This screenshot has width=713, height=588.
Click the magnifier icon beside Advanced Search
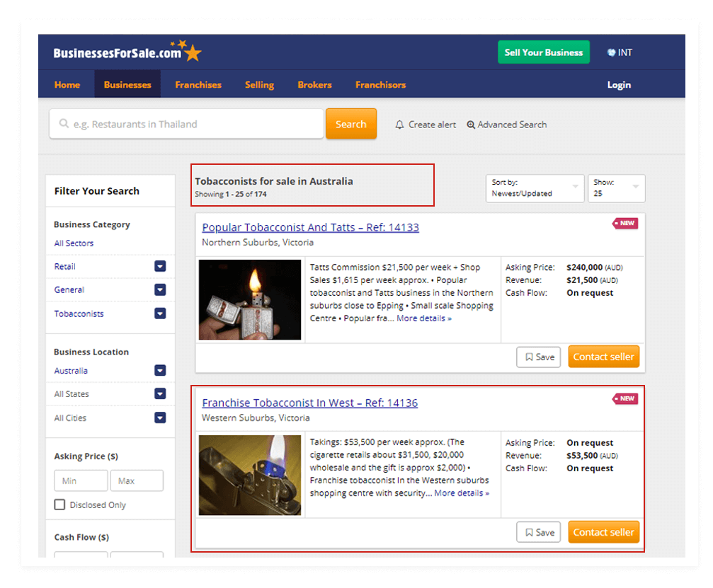[471, 125]
